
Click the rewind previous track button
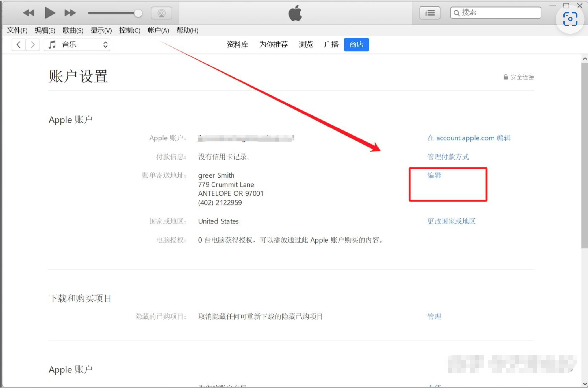[x=29, y=13]
